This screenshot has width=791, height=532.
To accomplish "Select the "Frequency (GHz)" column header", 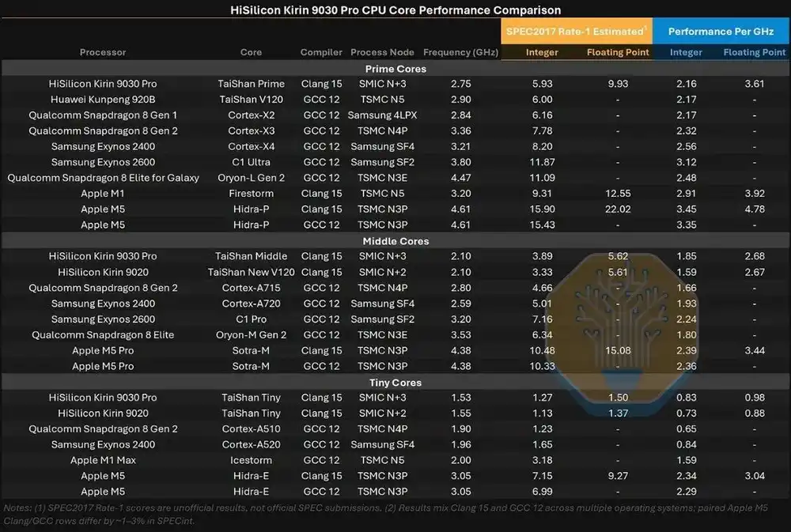I will click(460, 52).
